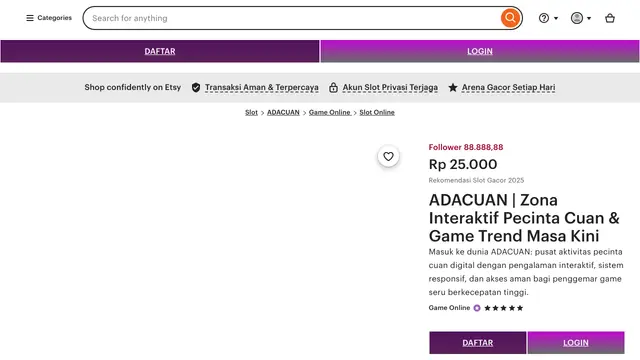The height and width of the screenshot is (360, 640).
Task: Expand the account profile avatar menu
Action: coord(581,18)
